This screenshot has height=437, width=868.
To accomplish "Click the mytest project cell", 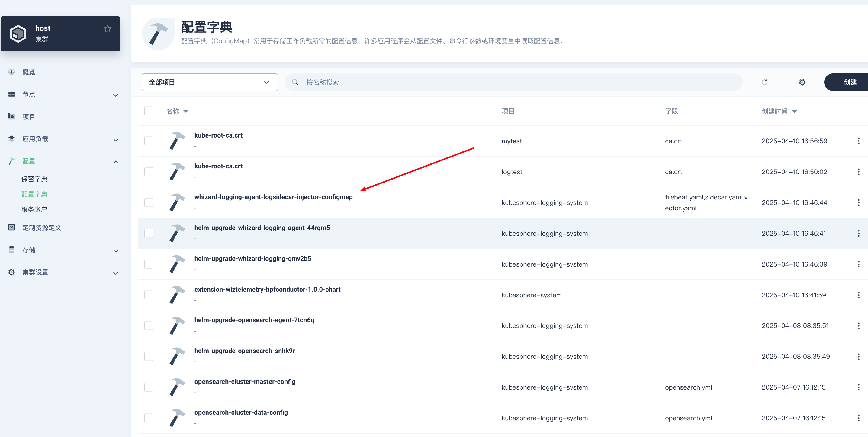I will point(512,141).
